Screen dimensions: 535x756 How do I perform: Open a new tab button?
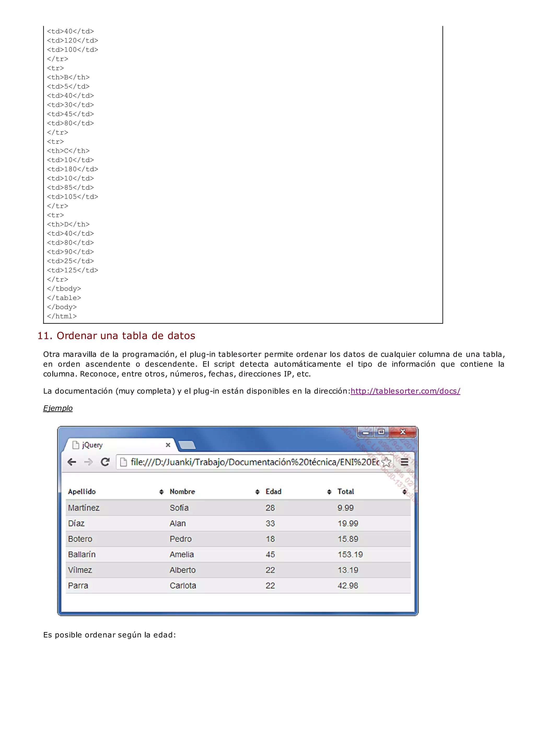point(187,445)
